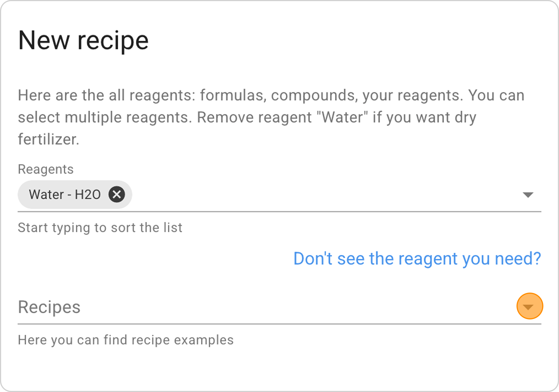
Task: Click inside the Reagents input field
Action: point(307,195)
